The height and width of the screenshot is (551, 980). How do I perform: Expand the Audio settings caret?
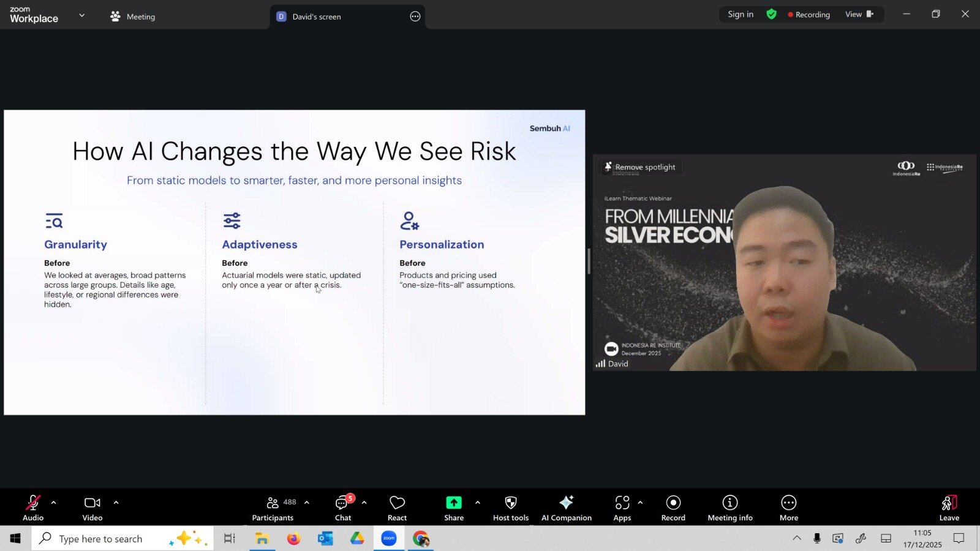pos(54,503)
